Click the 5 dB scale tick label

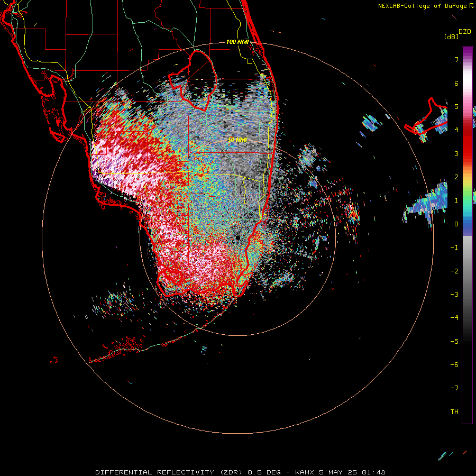pyautogui.click(x=456, y=106)
